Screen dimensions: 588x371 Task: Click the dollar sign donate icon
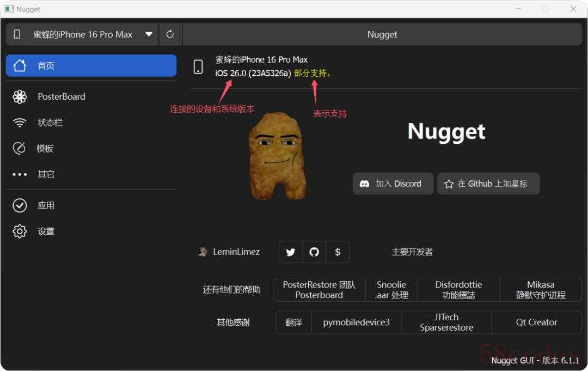(x=338, y=252)
